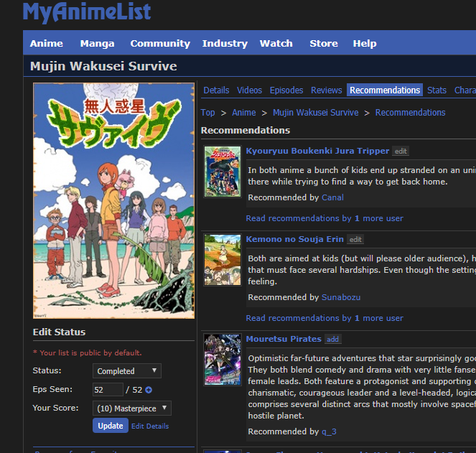Switch to the Videos tab

pyautogui.click(x=249, y=90)
